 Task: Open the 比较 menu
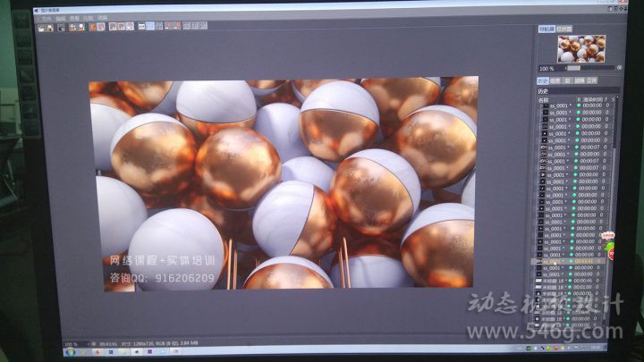click(x=89, y=18)
